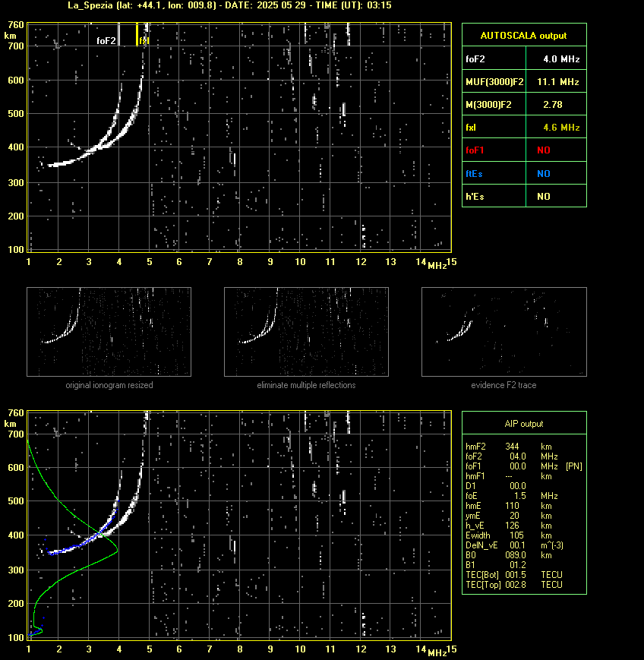
Task: Select the yellow 4.6 MHz value
Action: 561,127
